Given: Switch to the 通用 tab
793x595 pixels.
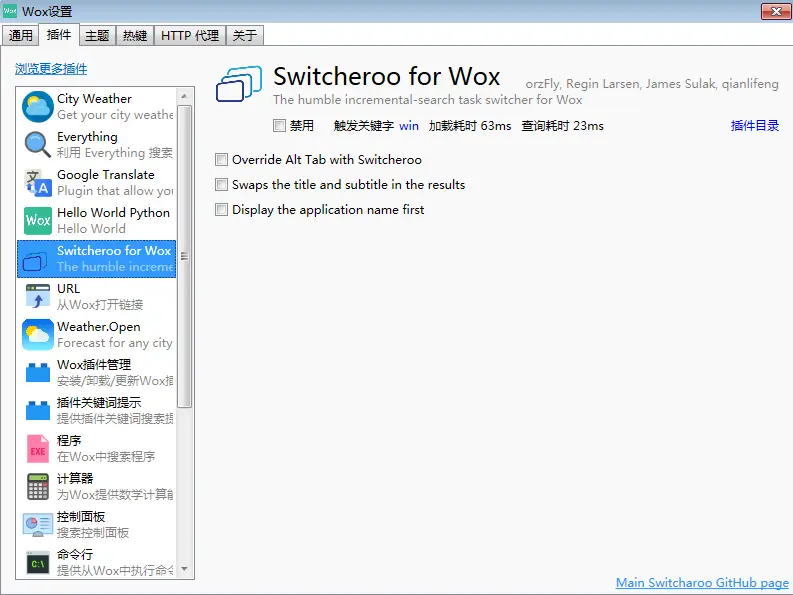Looking at the screenshot, I should pyautogui.click(x=20, y=35).
